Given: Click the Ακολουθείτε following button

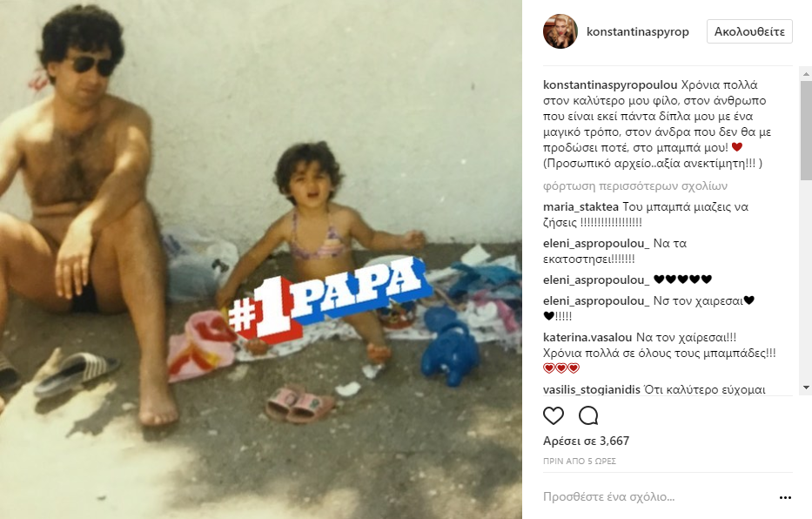Looking at the screenshot, I should [x=749, y=31].
